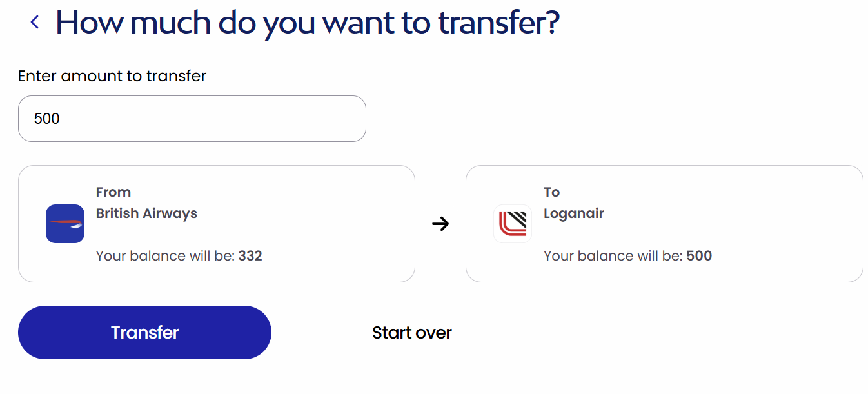
Task: Select the Loganair name text
Action: point(574,213)
